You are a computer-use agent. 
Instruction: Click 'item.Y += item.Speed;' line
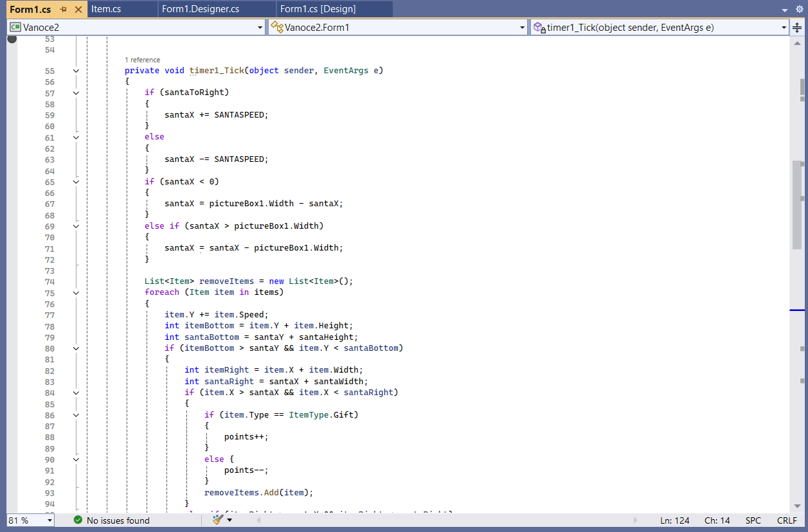pyautogui.click(x=217, y=315)
